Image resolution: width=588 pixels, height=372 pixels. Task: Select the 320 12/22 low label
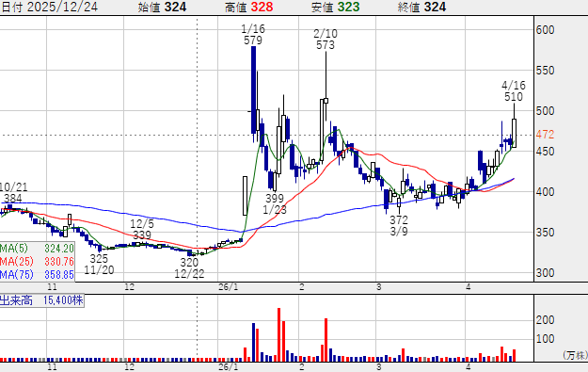[x=189, y=268]
